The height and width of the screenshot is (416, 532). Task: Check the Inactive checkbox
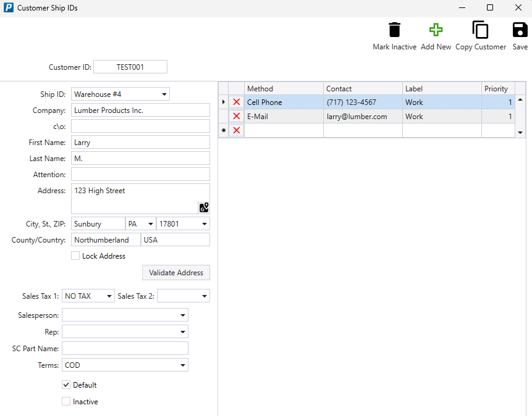[65, 401]
